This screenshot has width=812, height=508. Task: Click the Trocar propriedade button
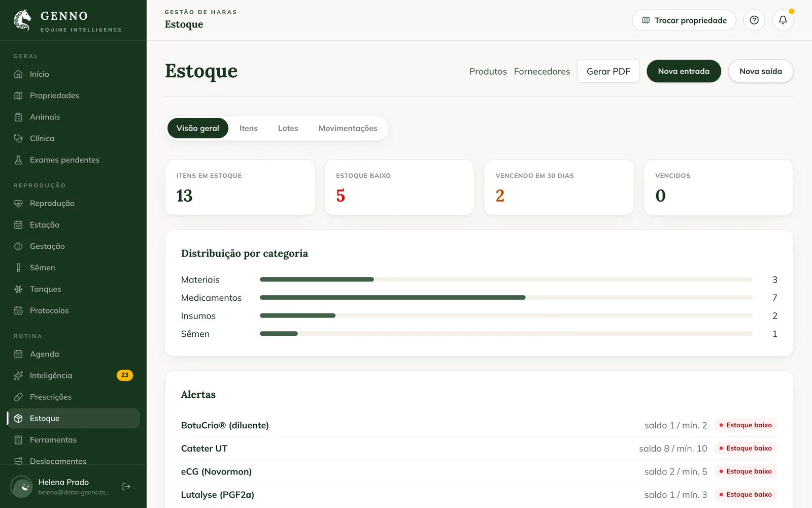pos(684,20)
